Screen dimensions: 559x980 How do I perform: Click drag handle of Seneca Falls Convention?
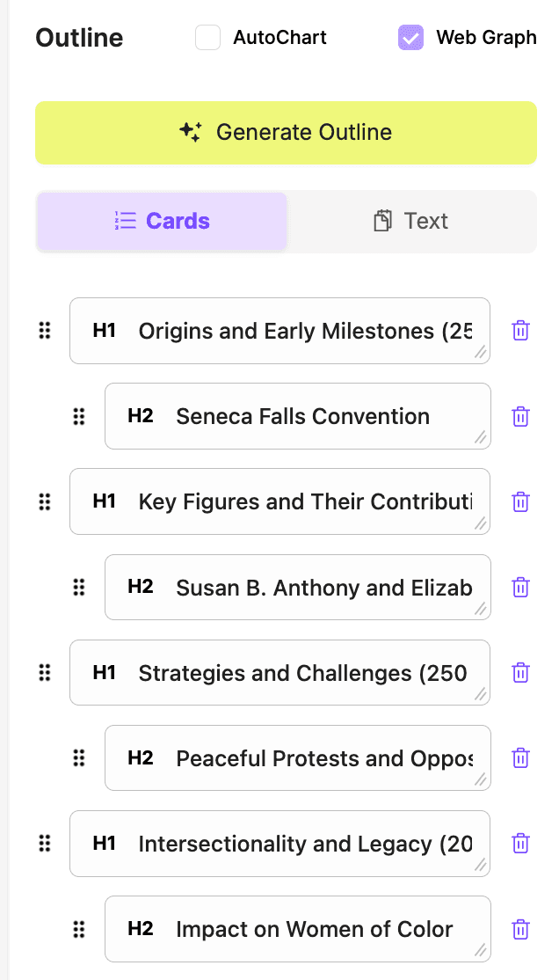79,416
